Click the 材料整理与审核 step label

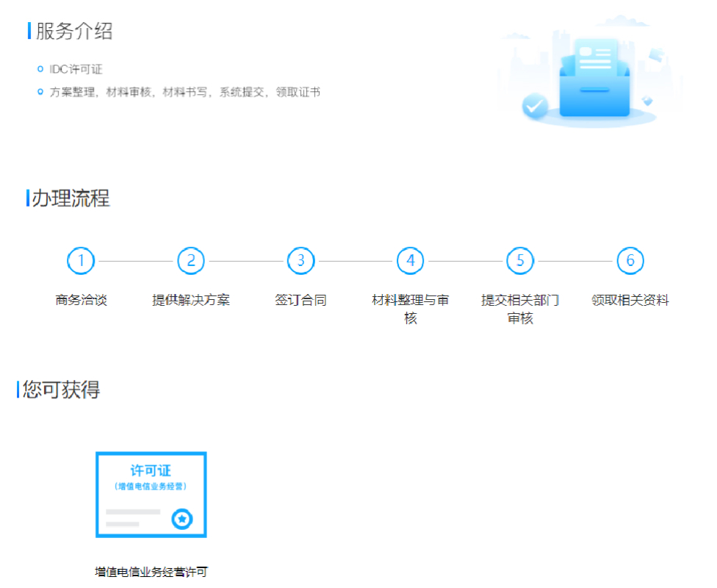coord(411,309)
